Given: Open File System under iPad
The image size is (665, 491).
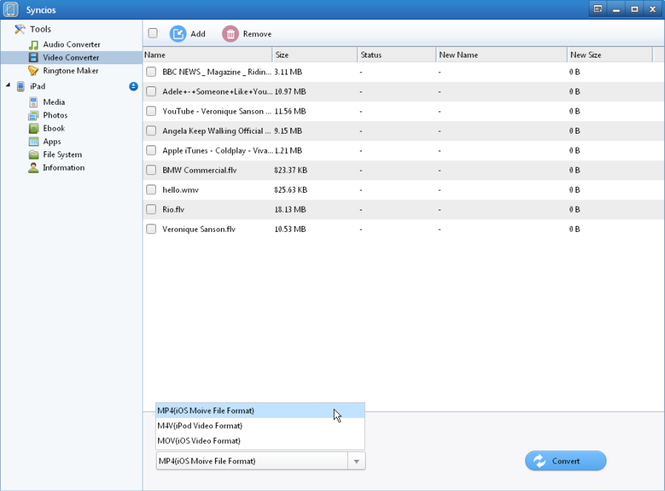Looking at the screenshot, I should (x=62, y=155).
